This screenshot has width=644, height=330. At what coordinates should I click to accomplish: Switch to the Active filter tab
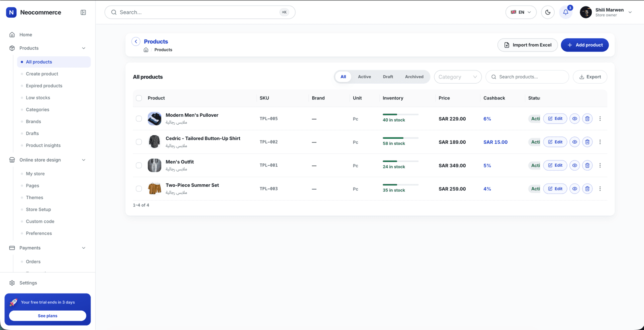tap(364, 77)
